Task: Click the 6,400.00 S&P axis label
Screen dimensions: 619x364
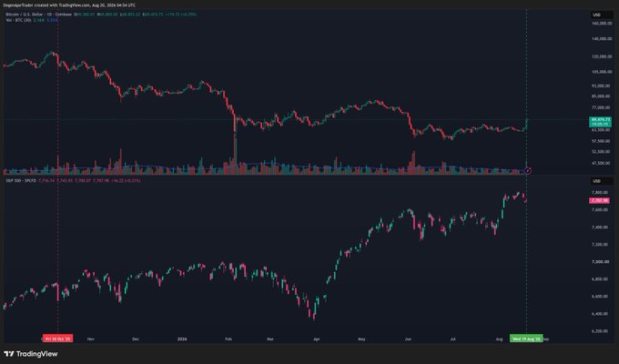Action: tap(601, 314)
